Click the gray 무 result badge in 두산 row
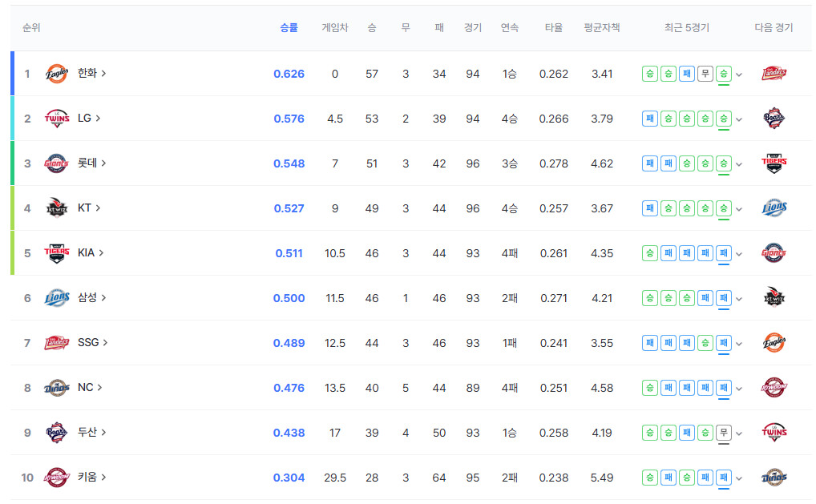 (x=723, y=433)
